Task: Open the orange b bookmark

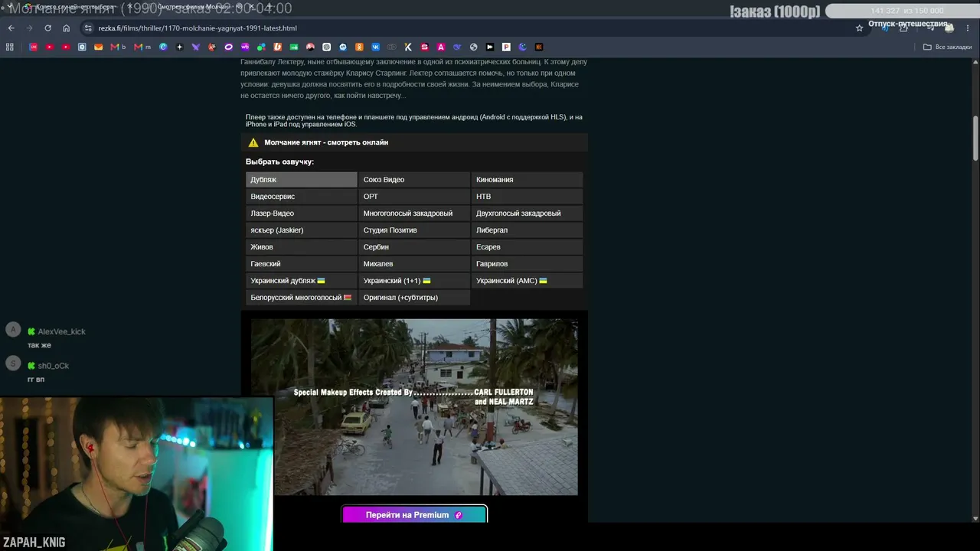Action: 278,47
